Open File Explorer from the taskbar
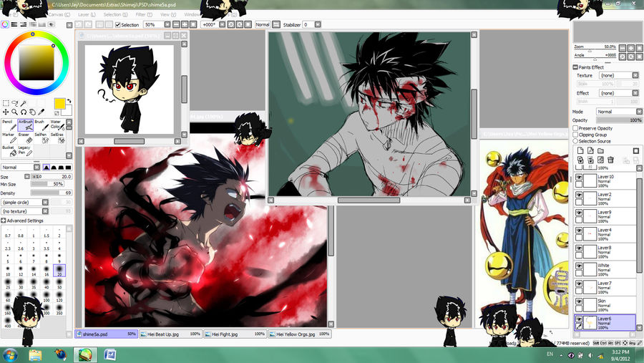 (35, 355)
